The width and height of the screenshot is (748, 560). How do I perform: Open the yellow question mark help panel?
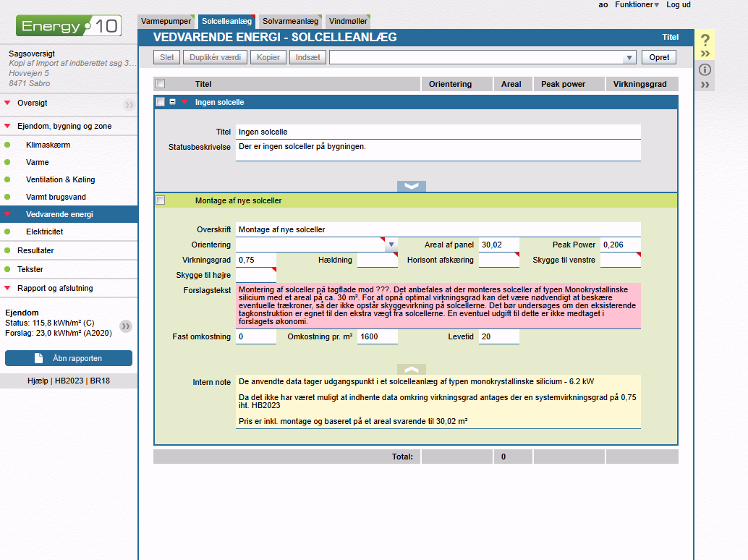tap(705, 41)
